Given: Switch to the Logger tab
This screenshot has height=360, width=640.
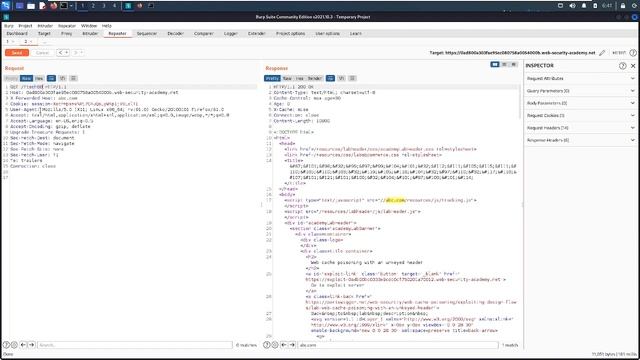Looking at the screenshot, I should point(231,33).
